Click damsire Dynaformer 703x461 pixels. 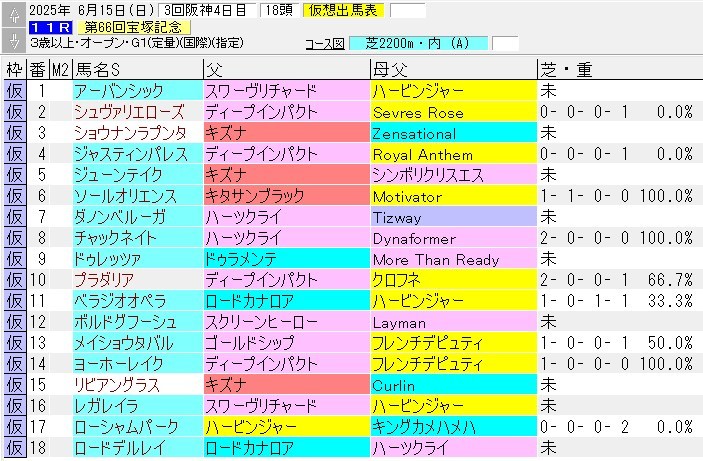click(454, 238)
